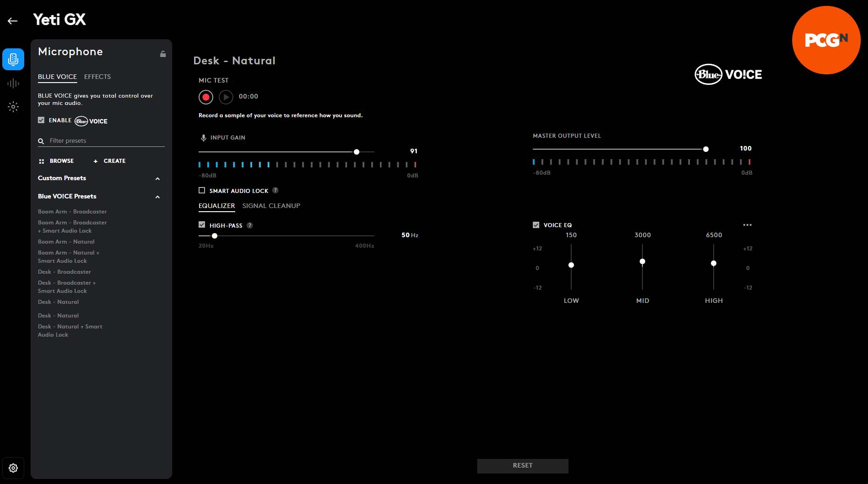The image size is (868, 484).
Task: Click the Input Gain microphone icon
Action: (x=204, y=138)
